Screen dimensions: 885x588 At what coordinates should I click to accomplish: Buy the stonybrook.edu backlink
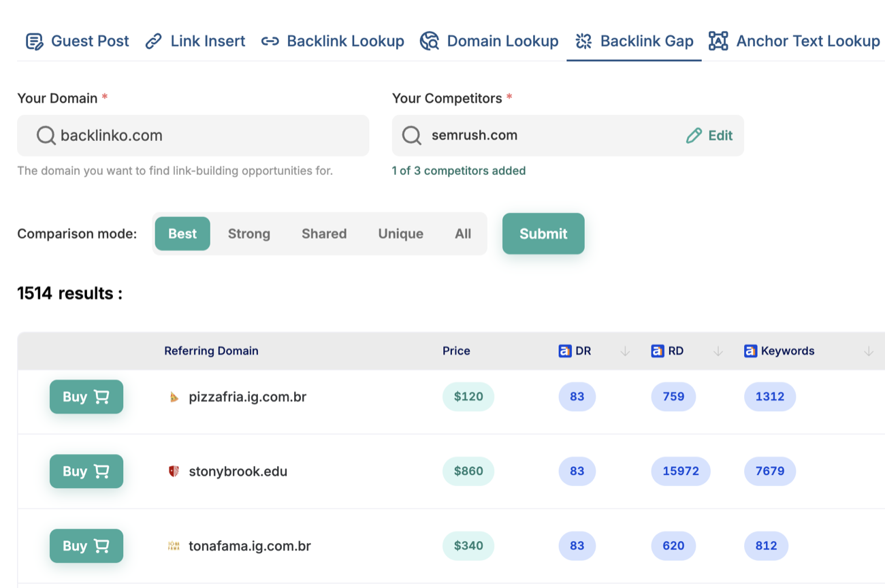(86, 471)
